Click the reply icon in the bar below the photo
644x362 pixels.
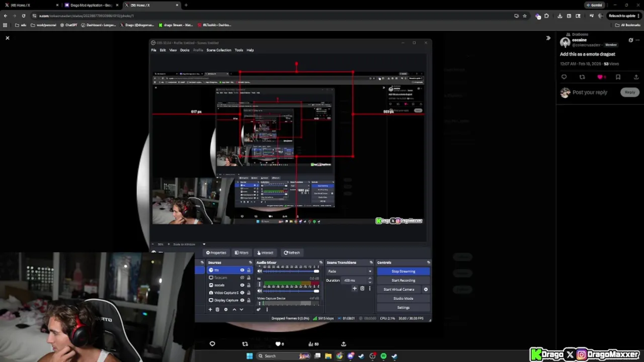(x=212, y=344)
